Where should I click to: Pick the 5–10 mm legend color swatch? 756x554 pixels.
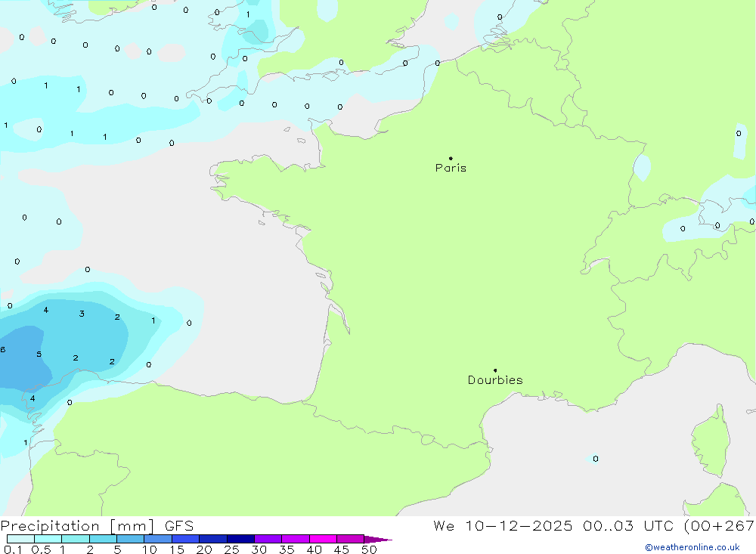(131, 539)
